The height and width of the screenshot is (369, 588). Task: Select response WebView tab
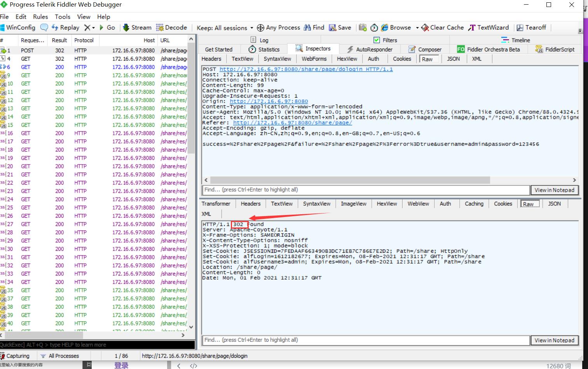418,204
